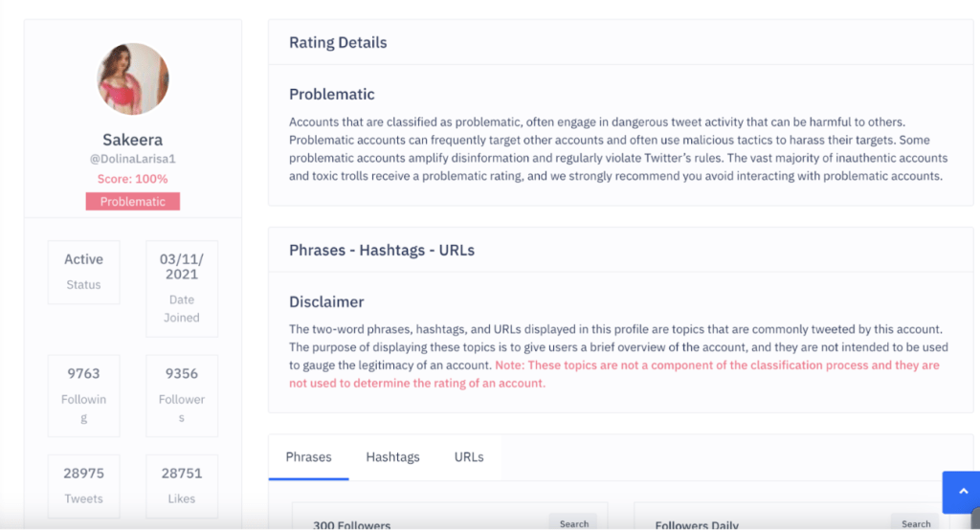The image size is (980, 530).
Task: Click the red Problematic rating badge
Action: 133,202
